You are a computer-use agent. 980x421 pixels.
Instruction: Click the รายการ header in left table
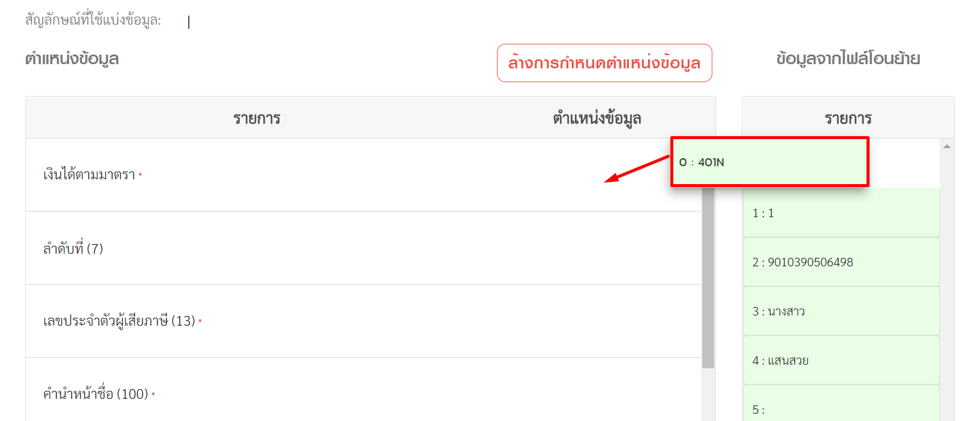[257, 118]
